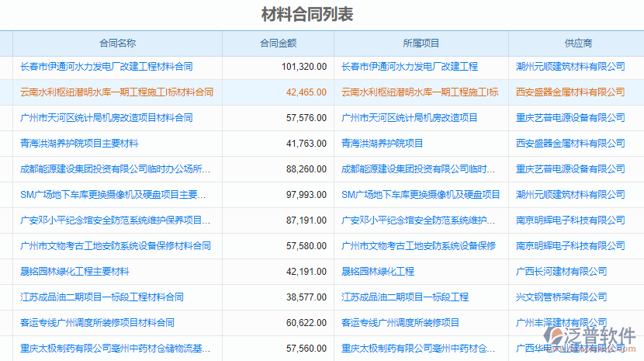
Task: Open contract 晟铭园林绿化工程主要材料
Action: [x=74, y=272]
